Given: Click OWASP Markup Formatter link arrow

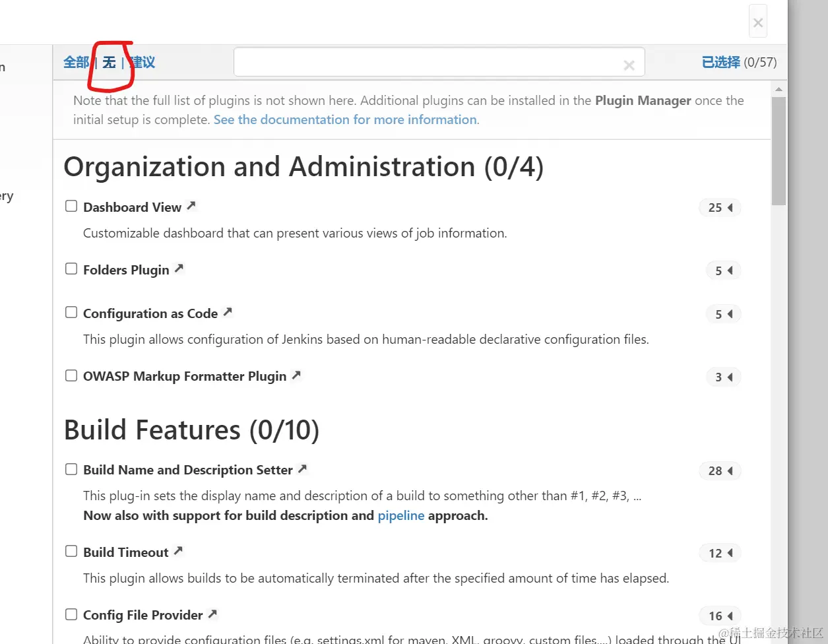Looking at the screenshot, I should point(296,375).
